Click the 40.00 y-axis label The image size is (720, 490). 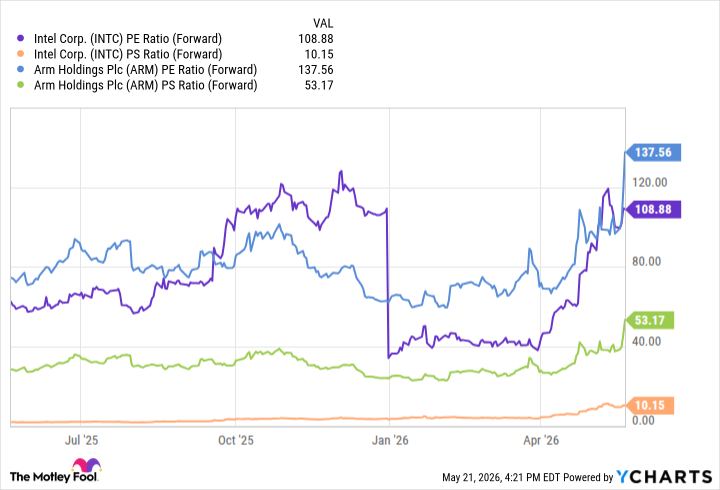(x=646, y=342)
